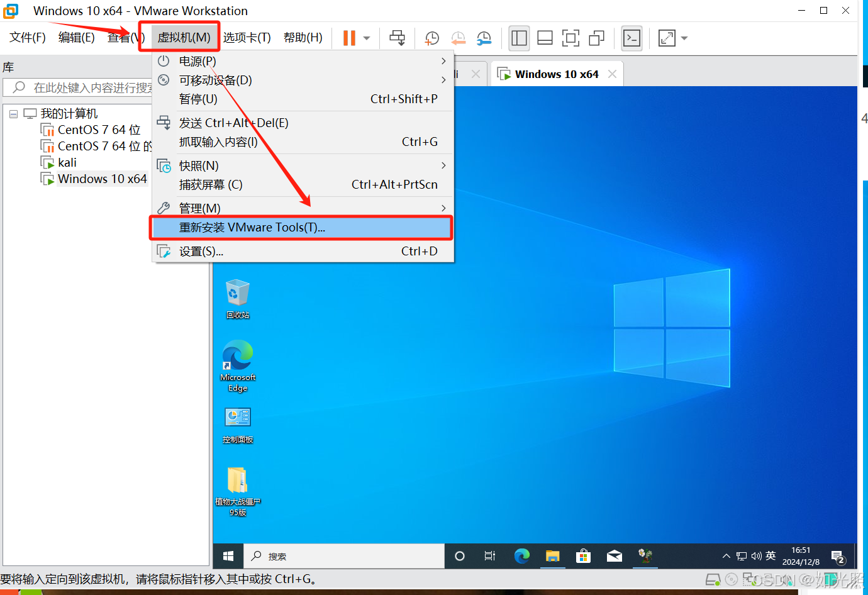
Task: Expand the 快照(N) submenu
Action: click(303, 165)
